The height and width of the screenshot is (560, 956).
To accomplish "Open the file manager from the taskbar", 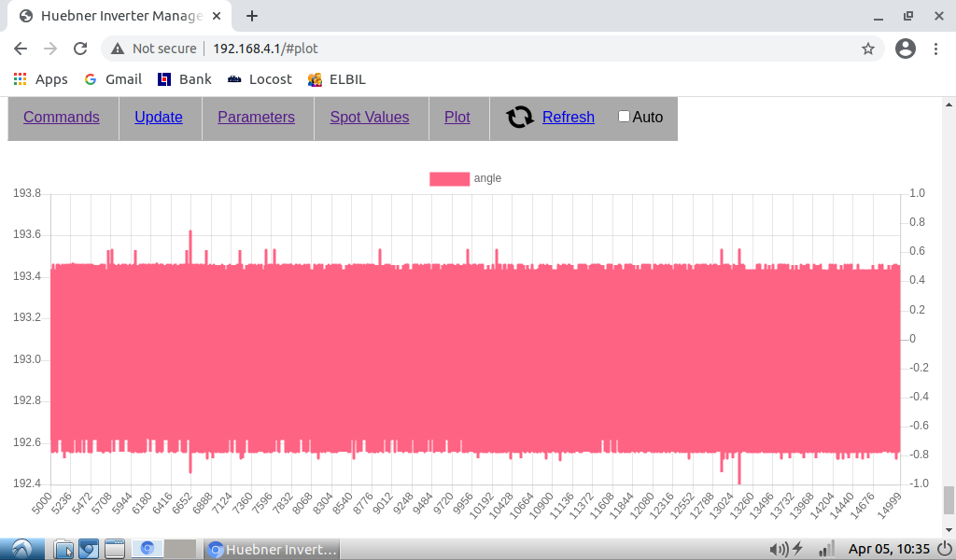I will coord(63,549).
